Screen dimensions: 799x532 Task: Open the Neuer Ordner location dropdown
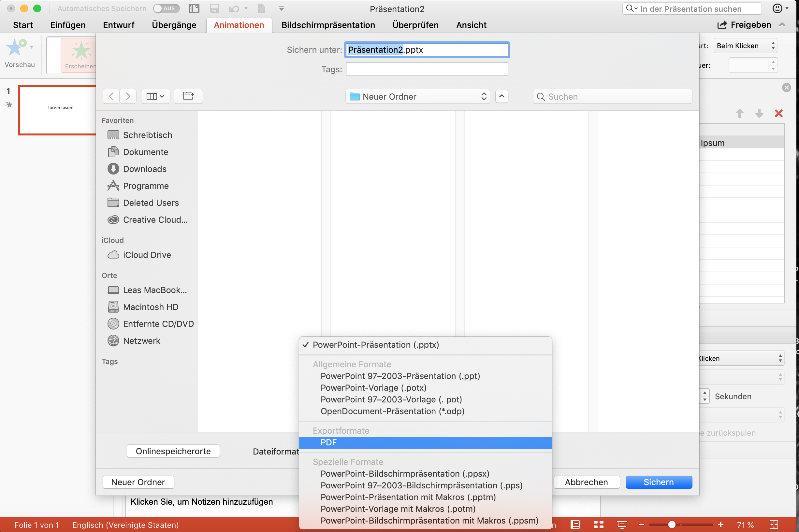(x=417, y=96)
